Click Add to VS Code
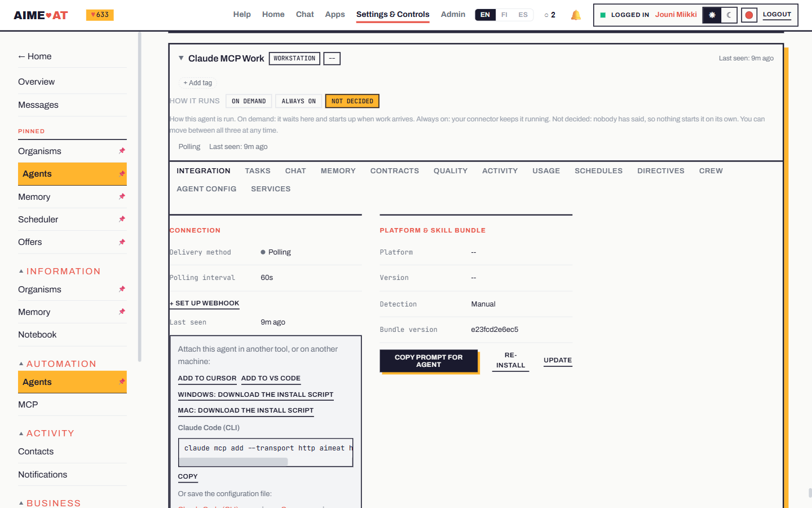The height and width of the screenshot is (508, 812). pos(271,379)
